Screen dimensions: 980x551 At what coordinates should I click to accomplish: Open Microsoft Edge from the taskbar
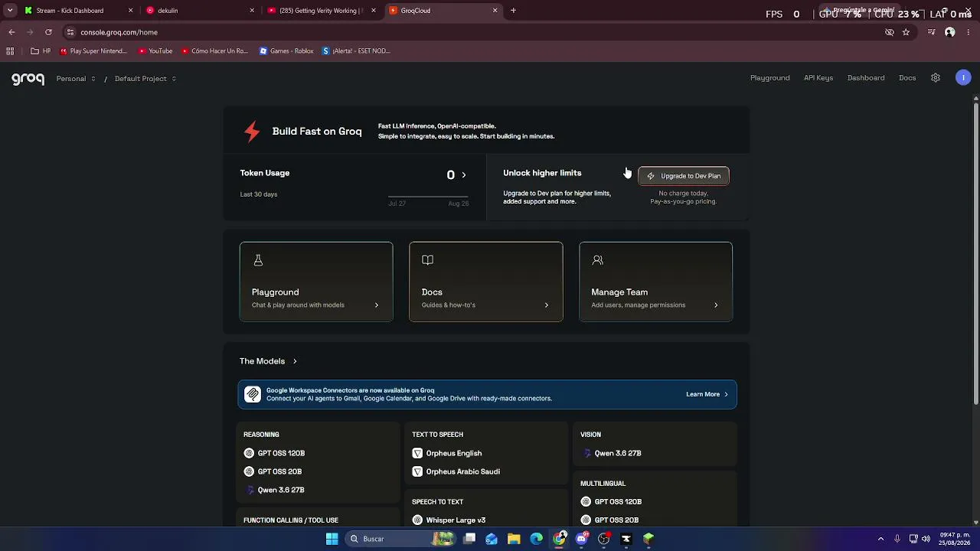pyautogui.click(x=536, y=539)
